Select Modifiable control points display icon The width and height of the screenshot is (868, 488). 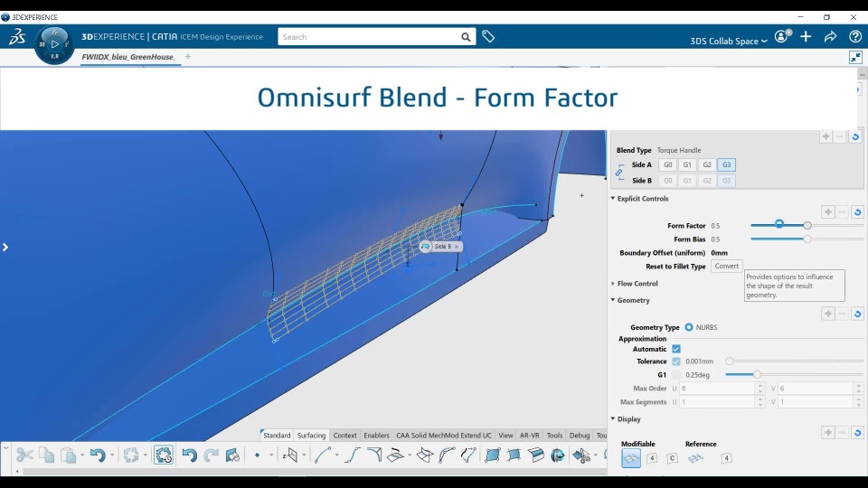pyautogui.click(x=631, y=458)
